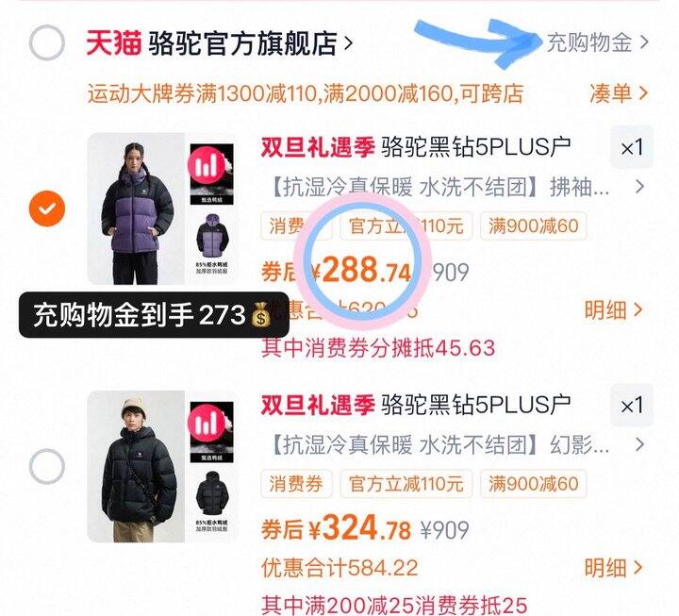
Task: Tap 凑单 to add more items
Action: click(x=619, y=93)
